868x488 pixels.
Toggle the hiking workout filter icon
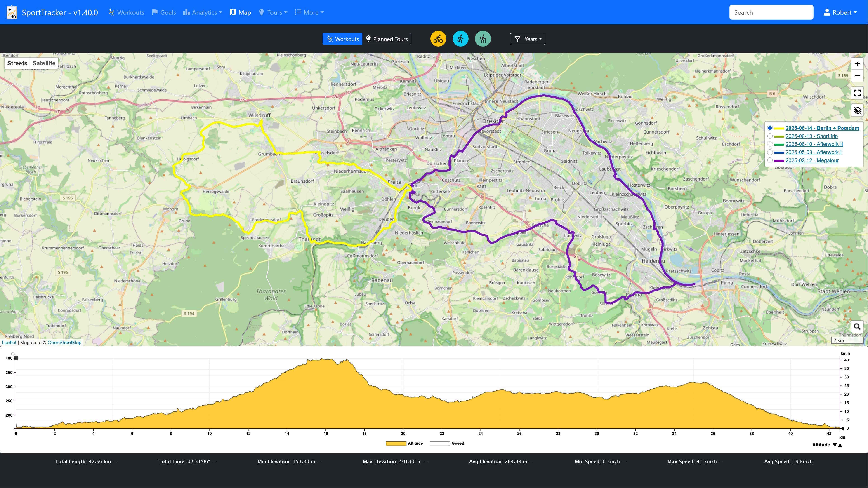483,39
